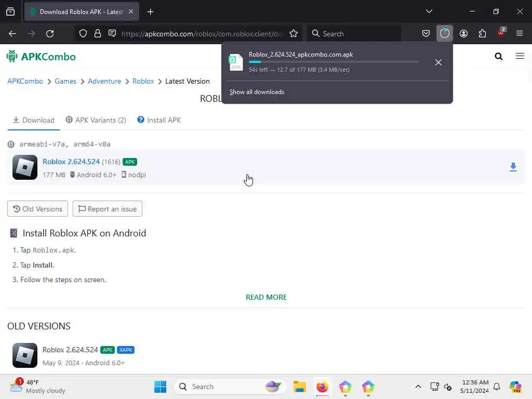Show all downloads

[x=257, y=92]
